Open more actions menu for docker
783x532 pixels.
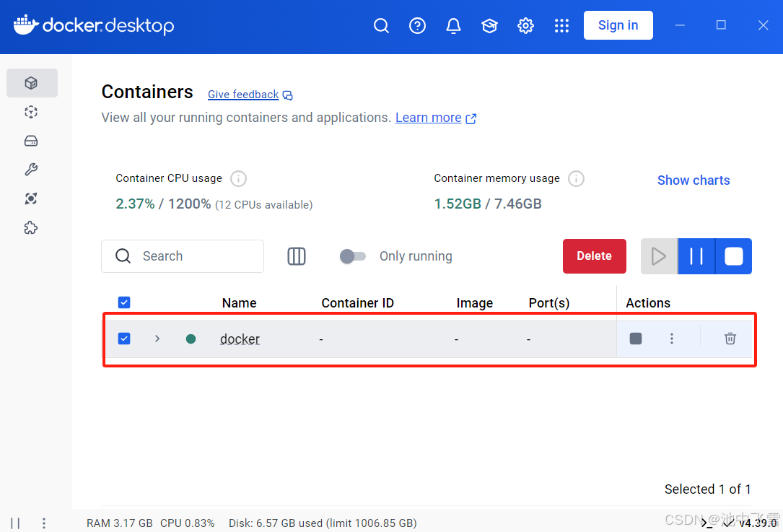672,339
